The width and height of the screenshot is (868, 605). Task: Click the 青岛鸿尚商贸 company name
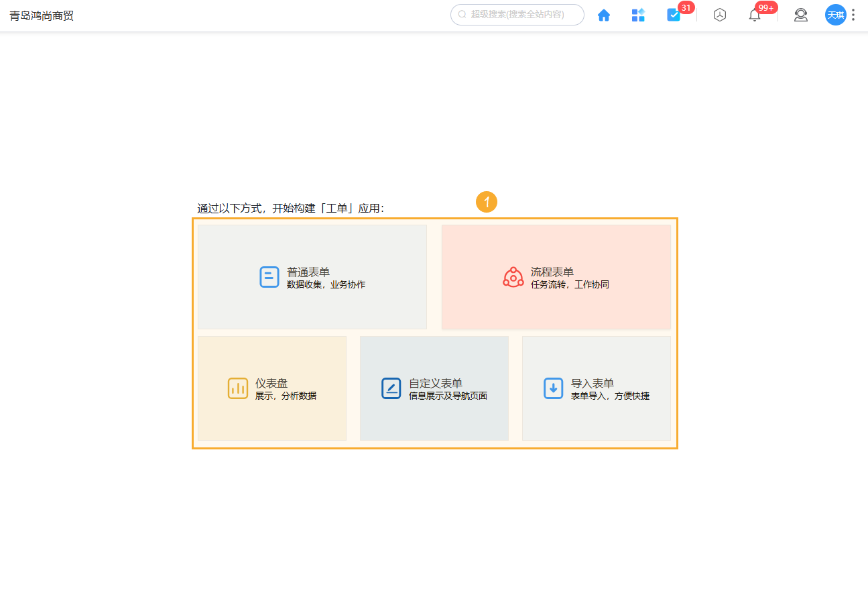(41, 15)
